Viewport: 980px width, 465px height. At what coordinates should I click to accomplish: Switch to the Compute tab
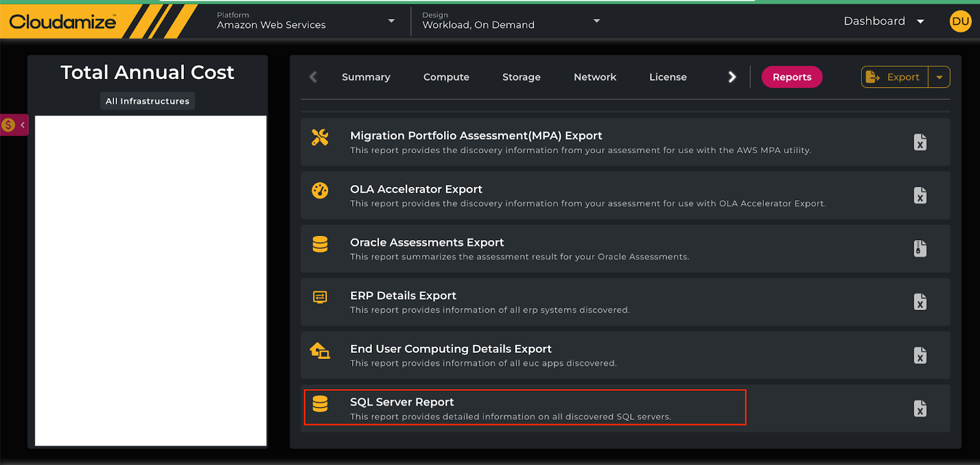click(x=446, y=77)
